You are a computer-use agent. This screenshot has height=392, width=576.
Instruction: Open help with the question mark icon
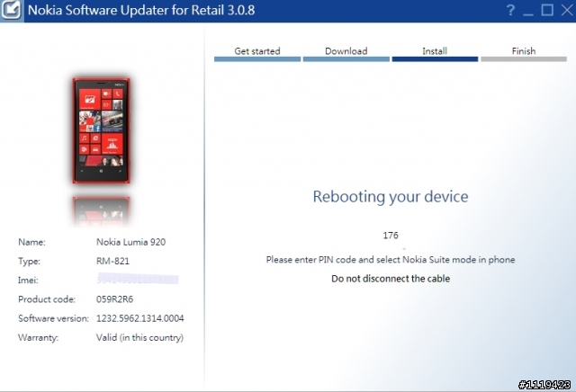click(x=510, y=10)
